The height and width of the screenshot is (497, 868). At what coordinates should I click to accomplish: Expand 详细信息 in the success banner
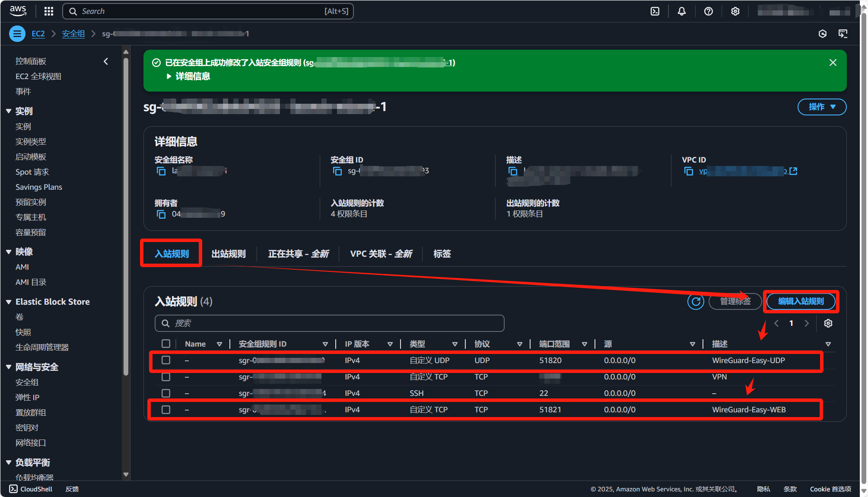(188, 76)
